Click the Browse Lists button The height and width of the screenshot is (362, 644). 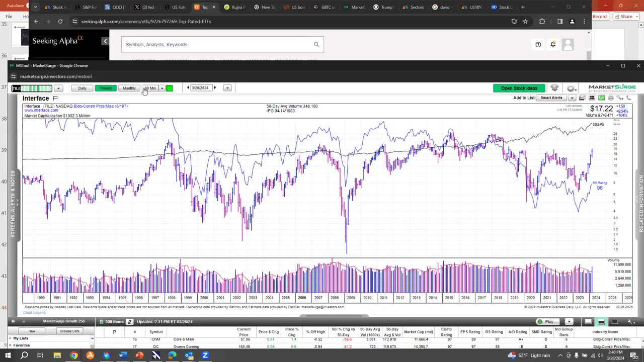tap(70, 331)
